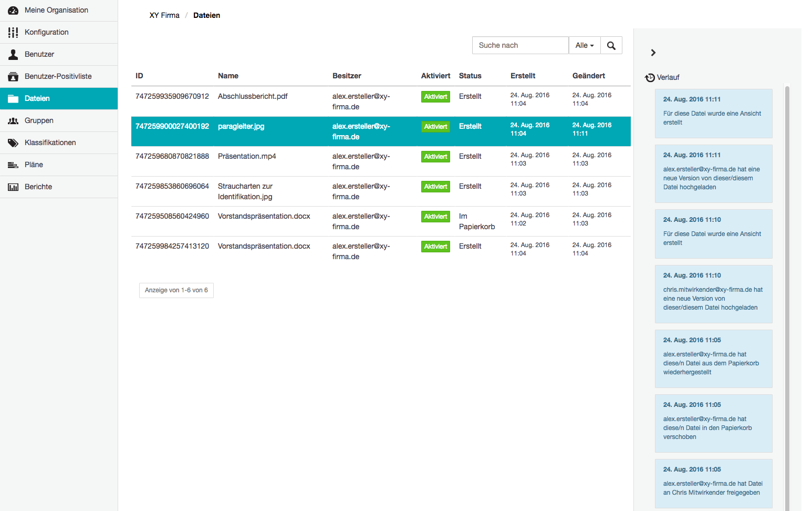
Task: Go to XY Firma breadcrumb link
Action: (x=164, y=15)
